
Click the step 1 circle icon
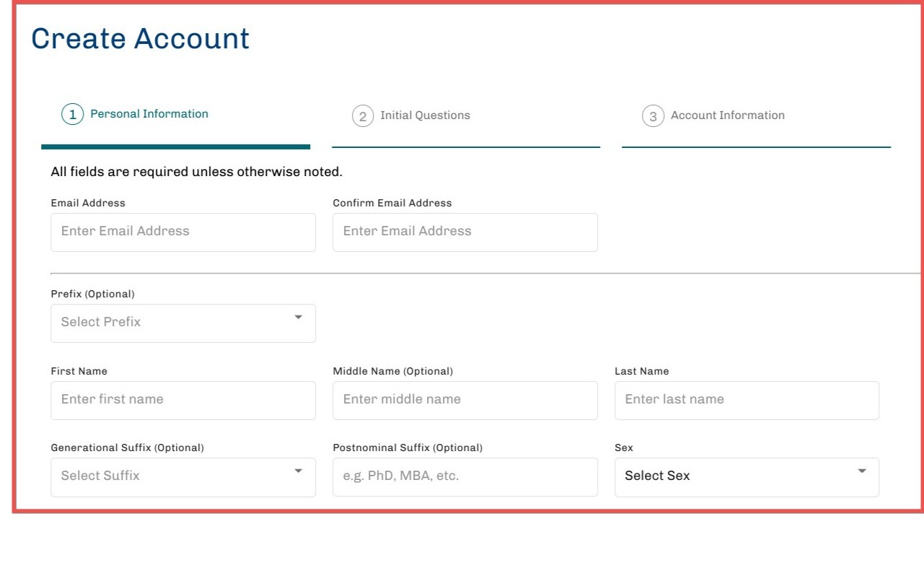click(x=73, y=115)
